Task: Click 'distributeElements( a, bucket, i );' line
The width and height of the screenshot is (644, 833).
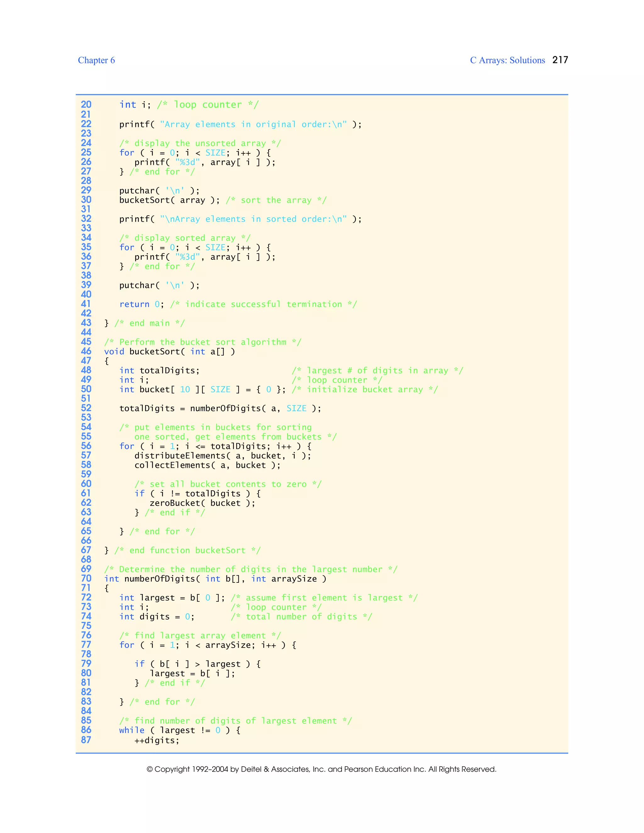Action: (223, 456)
